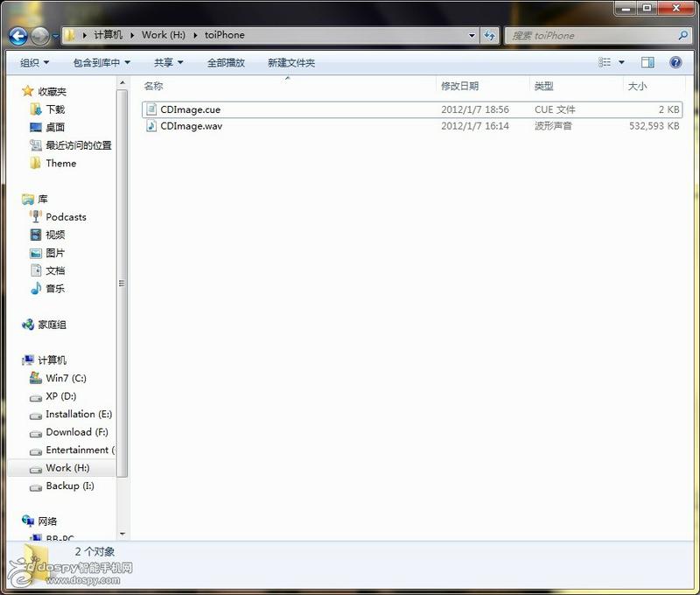700x595 pixels.
Task: Click the navigation pane scroll-up arrow
Action: point(122,83)
